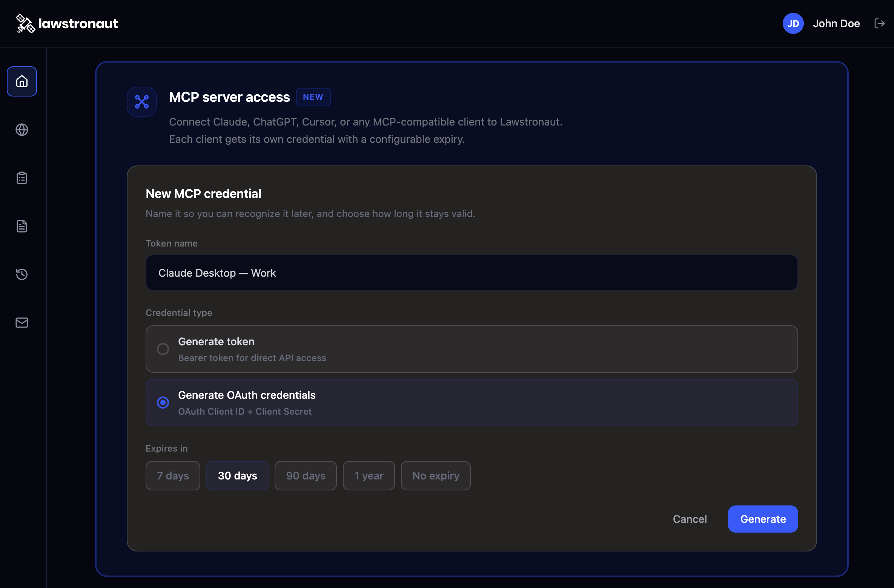The height and width of the screenshot is (588, 894).
Task: Click the "MCP server access" heading
Action: tap(230, 97)
